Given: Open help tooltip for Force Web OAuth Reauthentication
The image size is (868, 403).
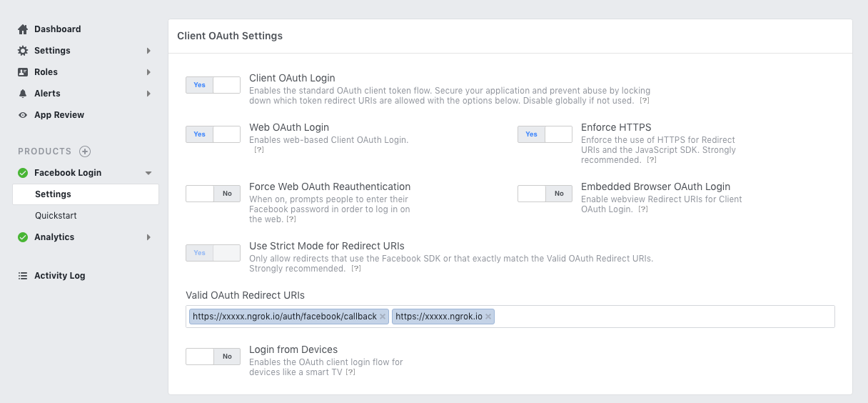Looking at the screenshot, I should 291,219.
